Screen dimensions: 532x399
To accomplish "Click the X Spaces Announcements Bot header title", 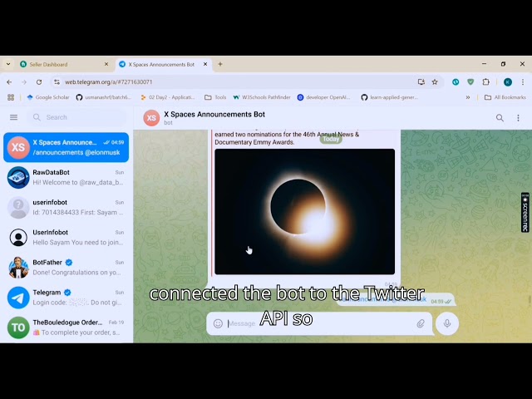I will [214, 115].
